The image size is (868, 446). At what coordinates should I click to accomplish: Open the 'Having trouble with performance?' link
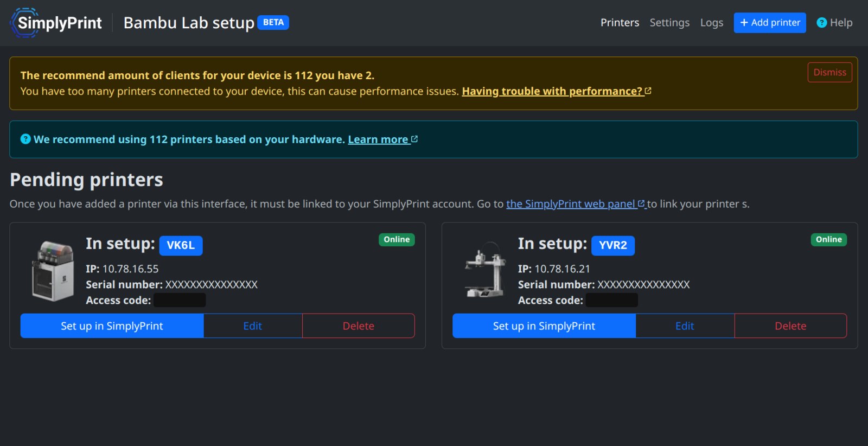(557, 91)
